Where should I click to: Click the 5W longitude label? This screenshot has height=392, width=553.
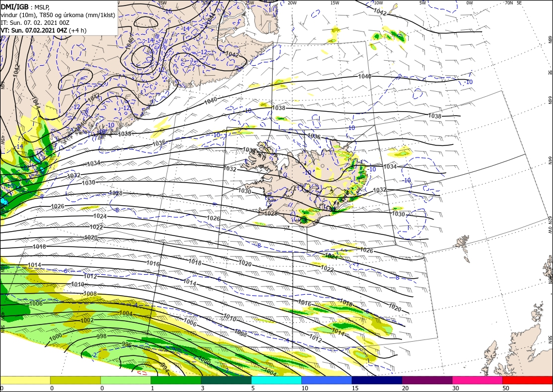click(422, 3)
